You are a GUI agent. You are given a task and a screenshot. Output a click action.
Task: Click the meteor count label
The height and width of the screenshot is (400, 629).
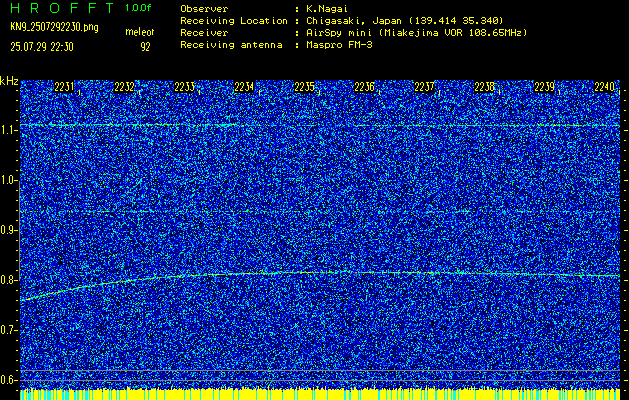[x=140, y=32]
